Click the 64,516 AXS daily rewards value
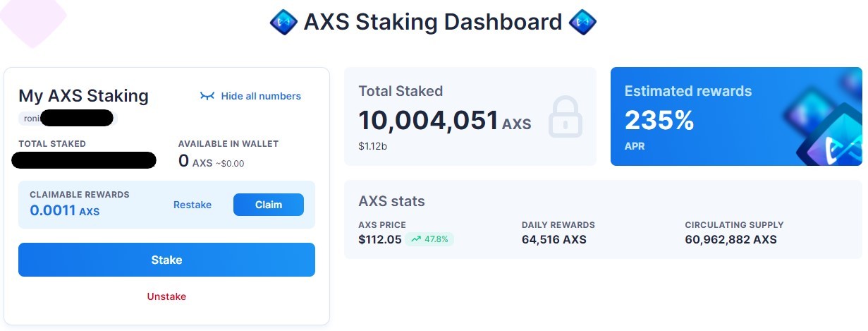 click(x=554, y=239)
